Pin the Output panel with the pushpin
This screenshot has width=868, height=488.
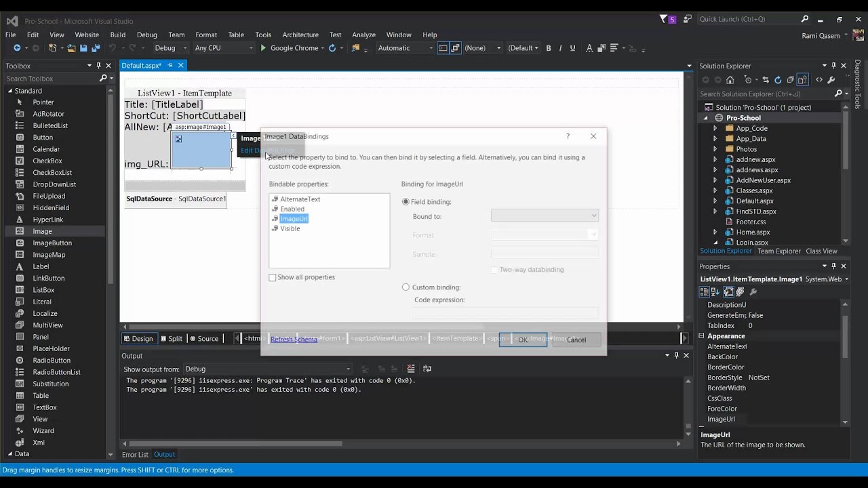pyautogui.click(x=676, y=355)
